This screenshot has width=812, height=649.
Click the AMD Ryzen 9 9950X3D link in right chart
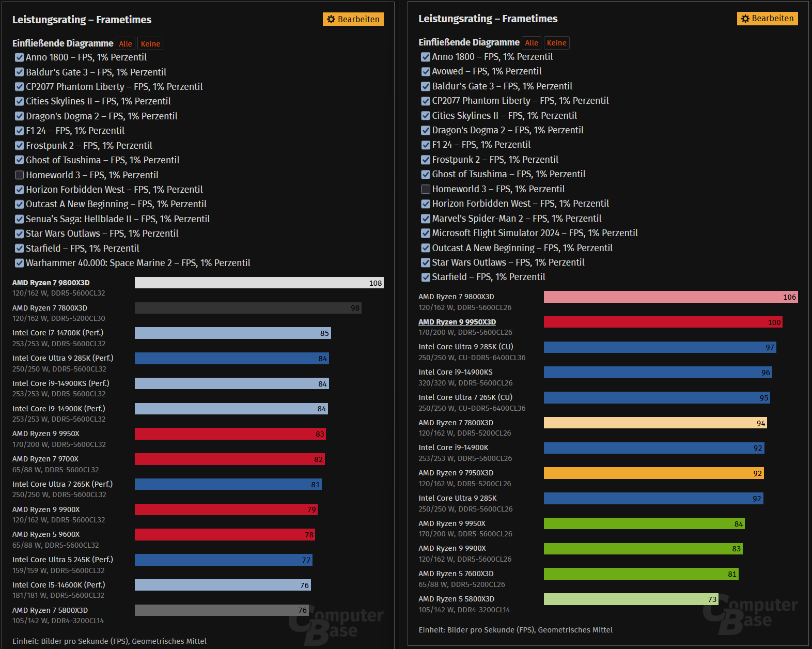click(x=457, y=322)
